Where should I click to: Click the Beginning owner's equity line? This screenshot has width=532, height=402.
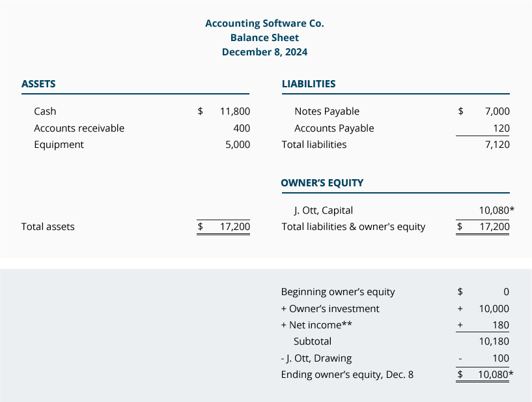(338, 292)
